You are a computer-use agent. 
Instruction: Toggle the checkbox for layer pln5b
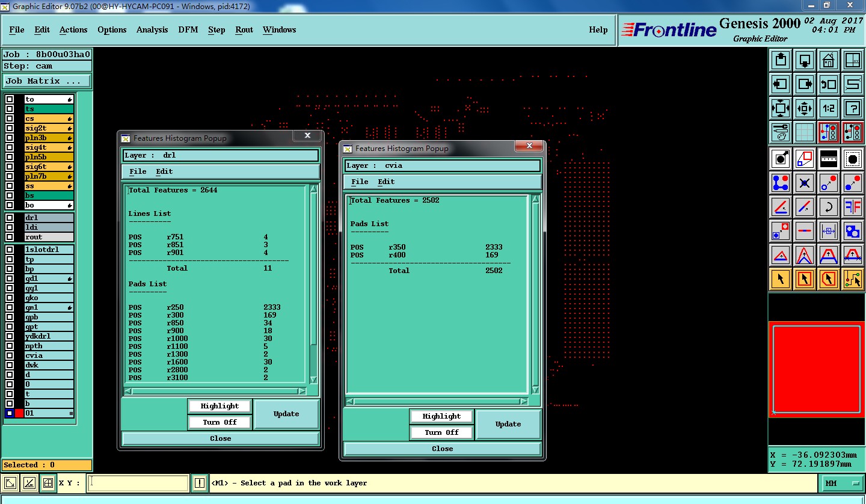(10, 157)
